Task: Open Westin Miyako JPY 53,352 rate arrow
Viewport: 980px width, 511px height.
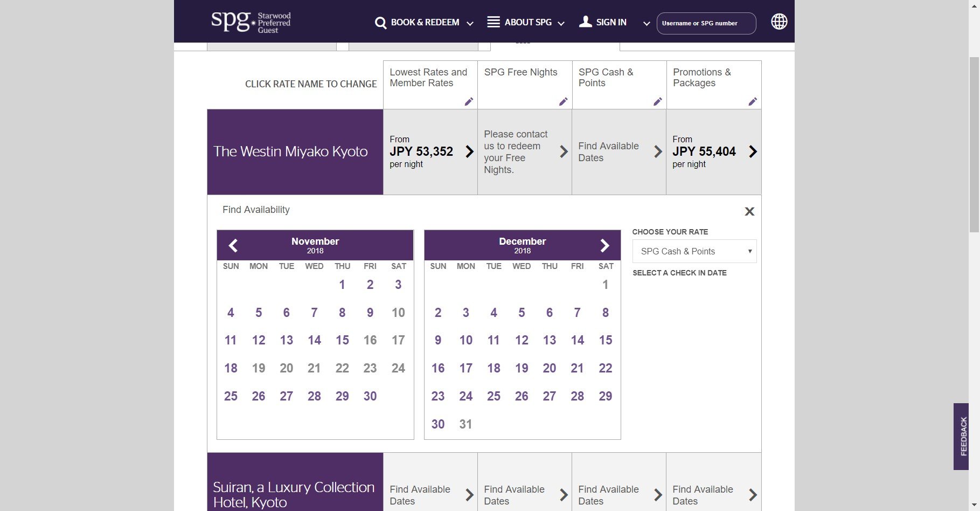Action: [x=469, y=151]
